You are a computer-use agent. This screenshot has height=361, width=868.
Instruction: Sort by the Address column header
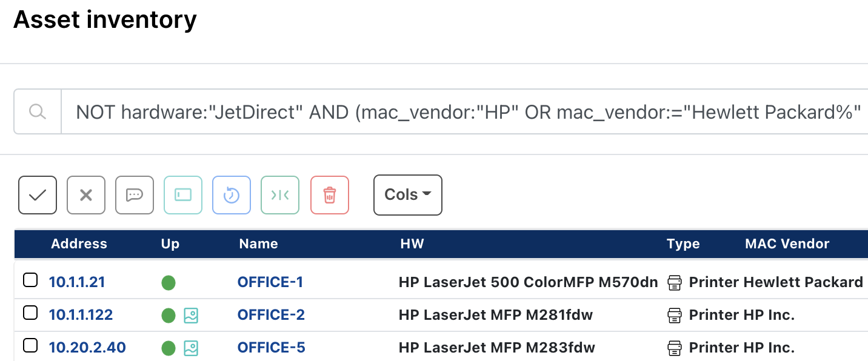[x=79, y=243]
